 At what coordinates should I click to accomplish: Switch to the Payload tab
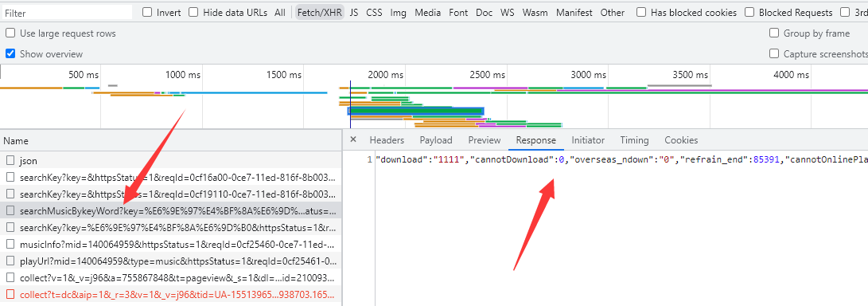tap(436, 140)
